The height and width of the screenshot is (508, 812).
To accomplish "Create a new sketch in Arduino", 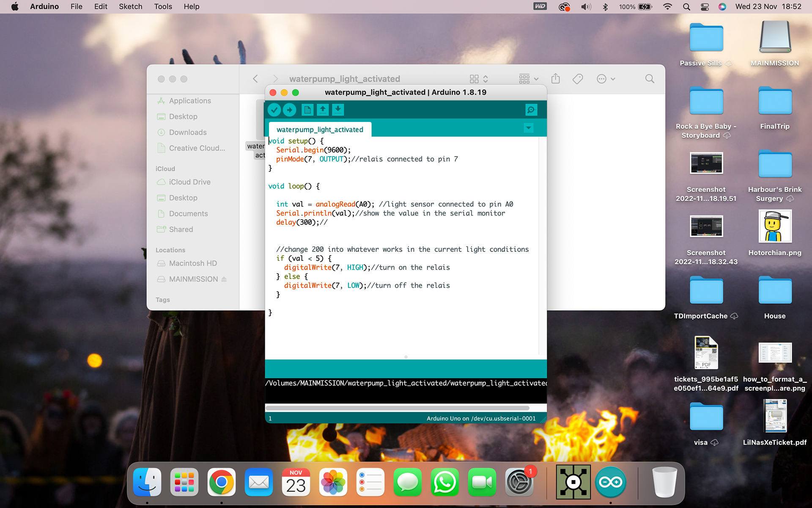I will coord(307,110).
